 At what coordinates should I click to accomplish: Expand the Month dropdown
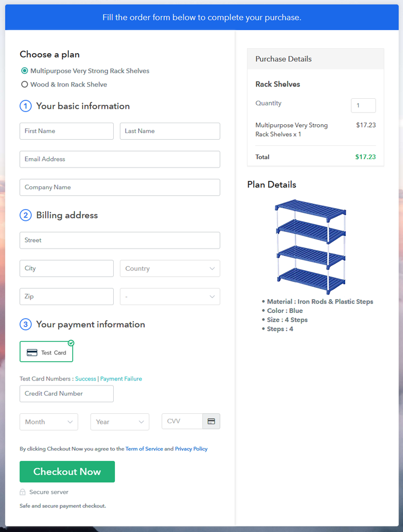[49, 422]
